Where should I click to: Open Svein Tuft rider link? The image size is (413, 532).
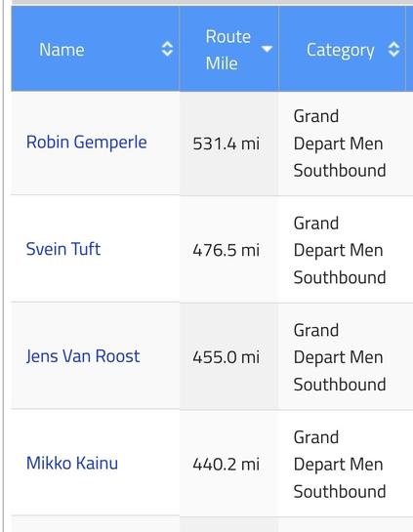63,249
